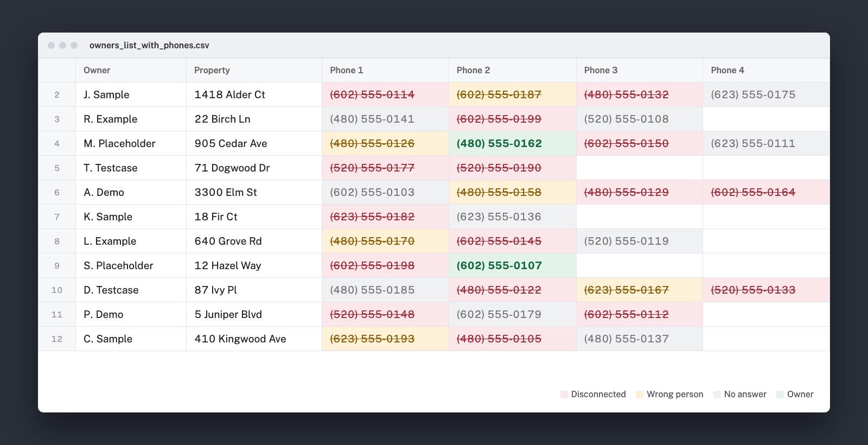Image resolution: width=868 pixels, height=445 pixels.
Task: Click disconnected number (602) 555-0198
Action: coord(385,265)
